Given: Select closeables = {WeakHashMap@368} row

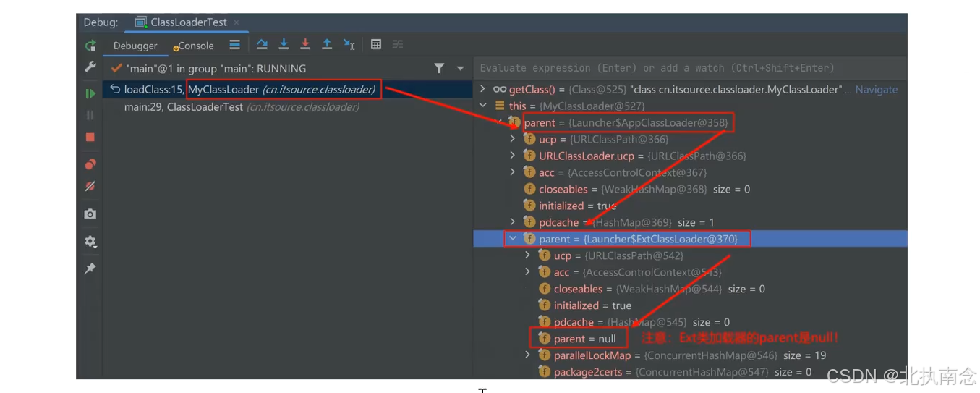Looking at the screenshot, I should coord(690,189).
